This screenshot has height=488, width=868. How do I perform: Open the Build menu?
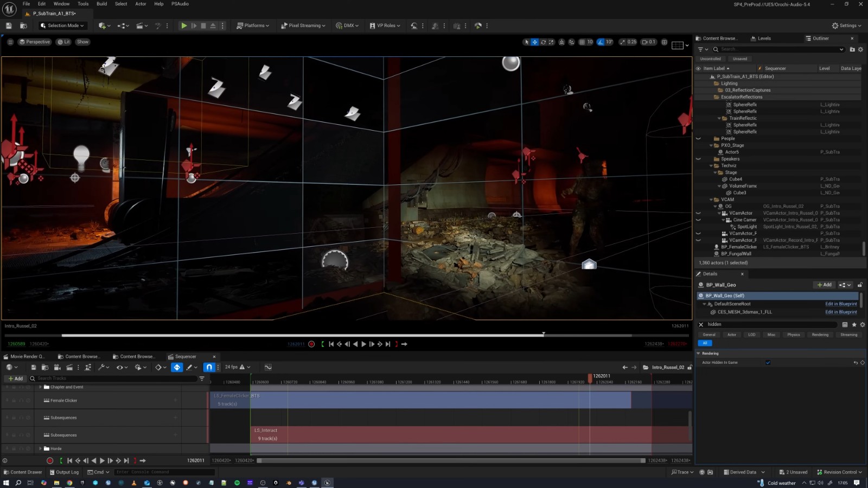click(x=101, y=4)
